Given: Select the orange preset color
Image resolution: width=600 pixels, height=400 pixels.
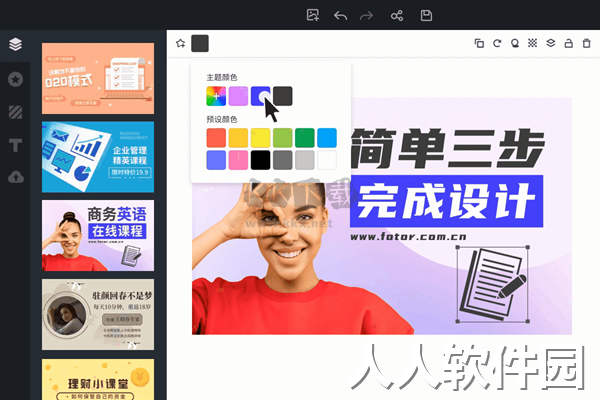Looking at the screenshot, I should pos(238,138).
